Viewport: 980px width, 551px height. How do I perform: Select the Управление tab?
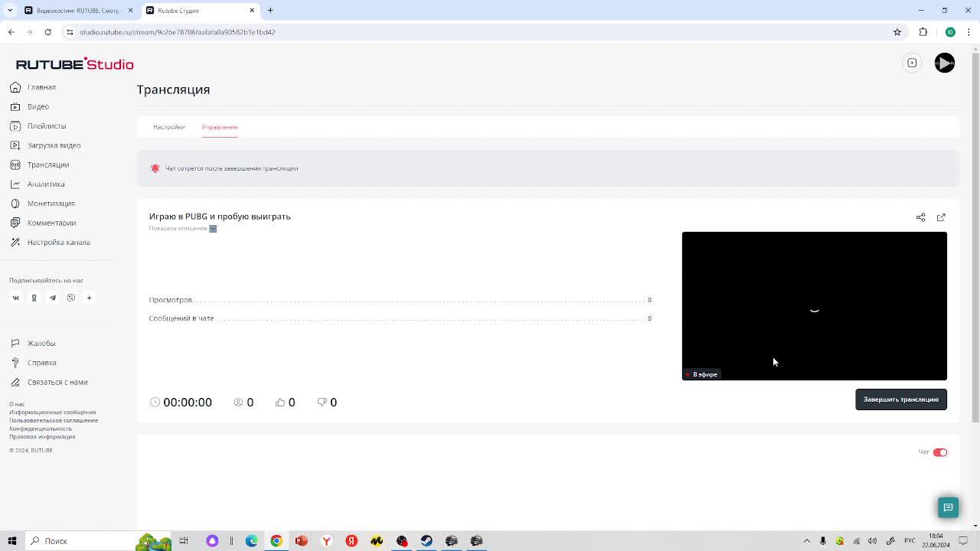click(220, 127)
